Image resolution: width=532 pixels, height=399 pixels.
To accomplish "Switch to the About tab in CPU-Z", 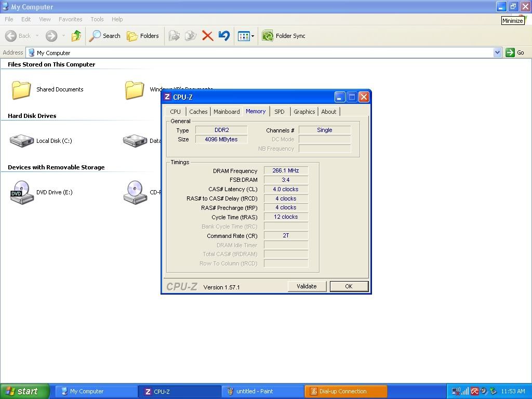I will pos(329,112).
